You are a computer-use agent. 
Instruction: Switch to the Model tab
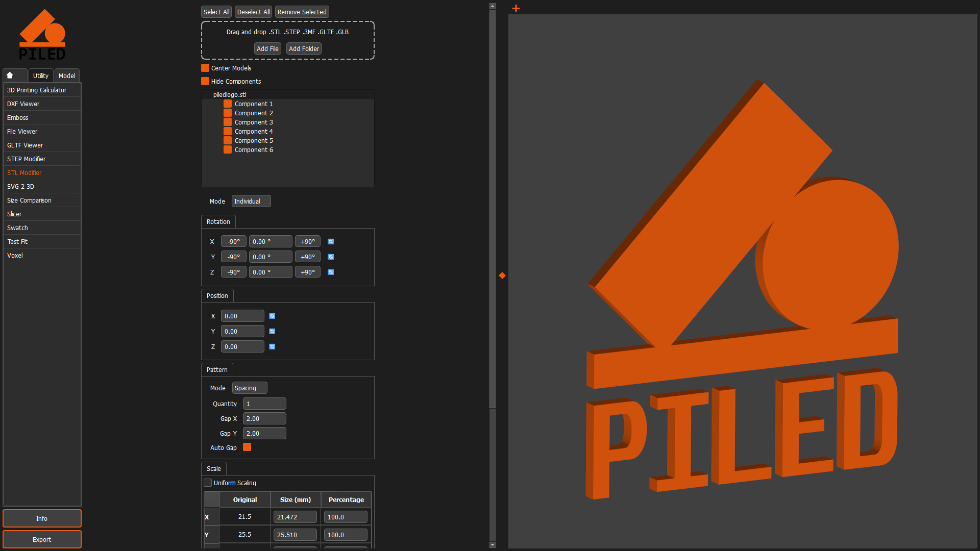[67, 75]
